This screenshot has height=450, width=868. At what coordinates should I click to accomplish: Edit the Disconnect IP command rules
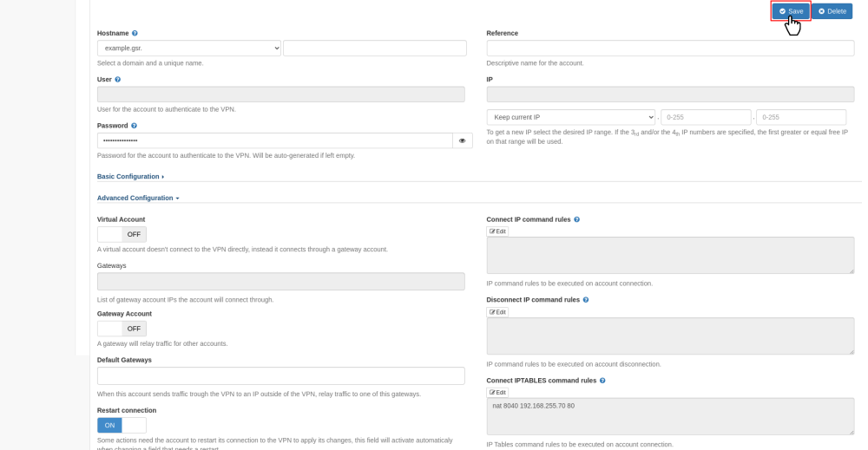497,312
